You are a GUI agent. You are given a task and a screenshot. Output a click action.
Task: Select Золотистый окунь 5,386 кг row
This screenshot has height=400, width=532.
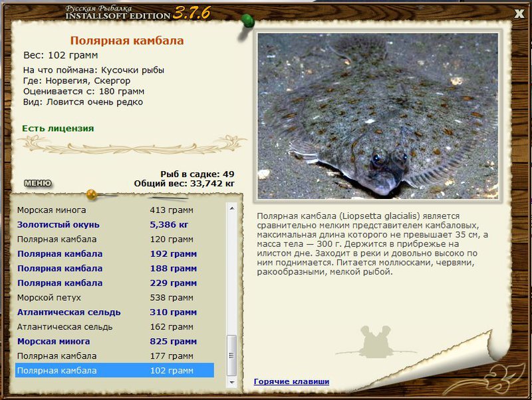[x=114, y=225]
